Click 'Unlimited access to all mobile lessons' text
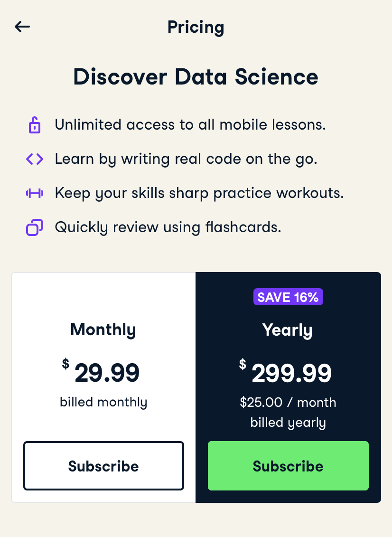Screen dimensions: 392x537 [x=190, y=125]
